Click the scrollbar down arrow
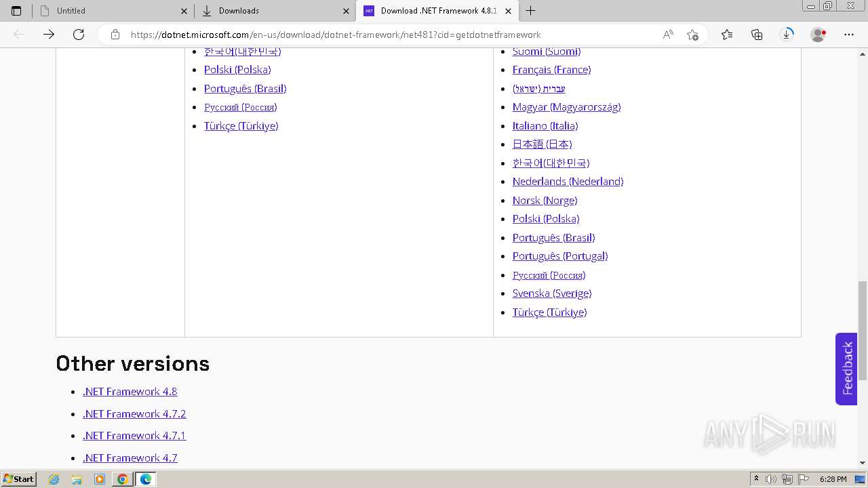Viewport: 868px width, 488px height. [863, 463]
